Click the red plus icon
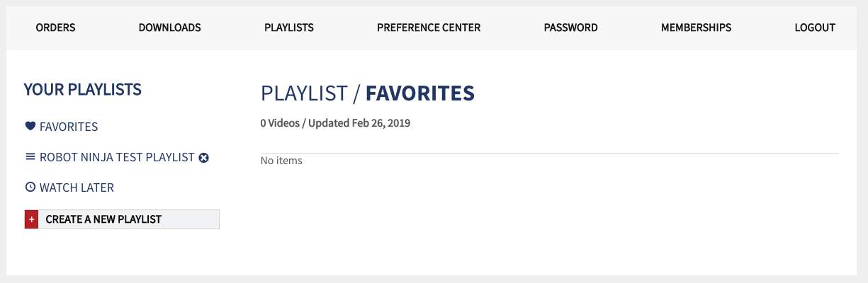Screen dimensions: 868x283 pos(31,219)
